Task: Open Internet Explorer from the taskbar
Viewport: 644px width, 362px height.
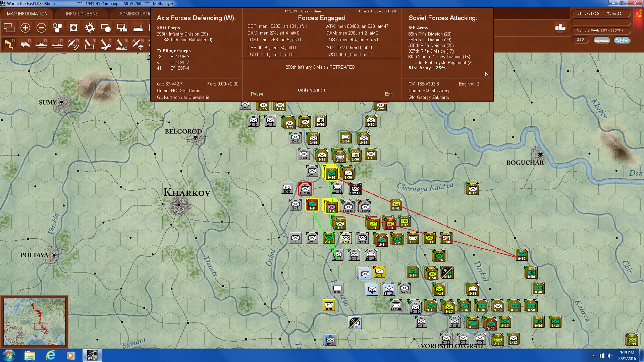Action: point(50,355)
